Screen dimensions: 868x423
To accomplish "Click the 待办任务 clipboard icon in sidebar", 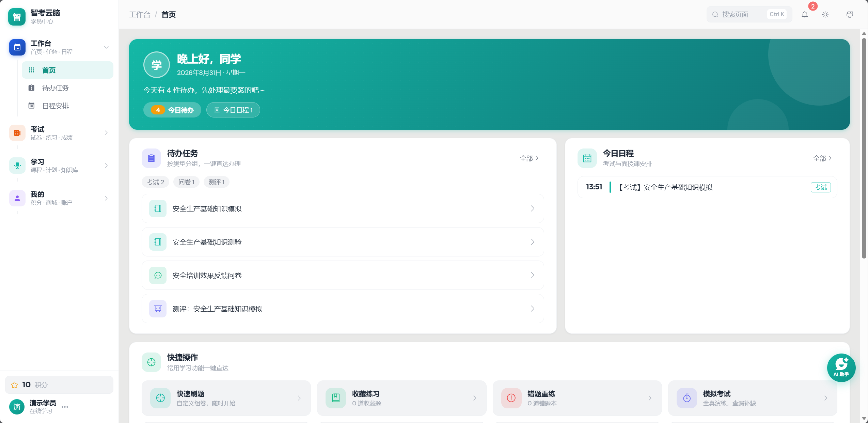I will (x=31, y=88).
